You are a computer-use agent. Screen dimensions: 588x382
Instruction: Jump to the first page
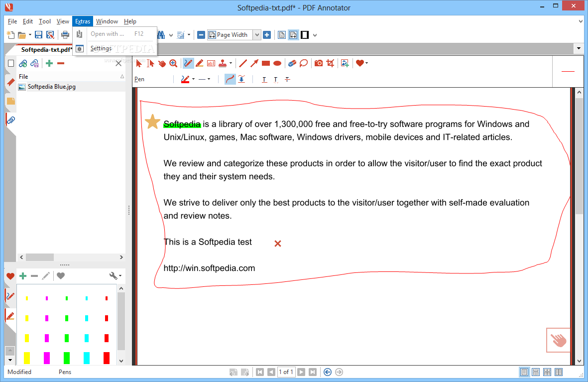[260, 372]
